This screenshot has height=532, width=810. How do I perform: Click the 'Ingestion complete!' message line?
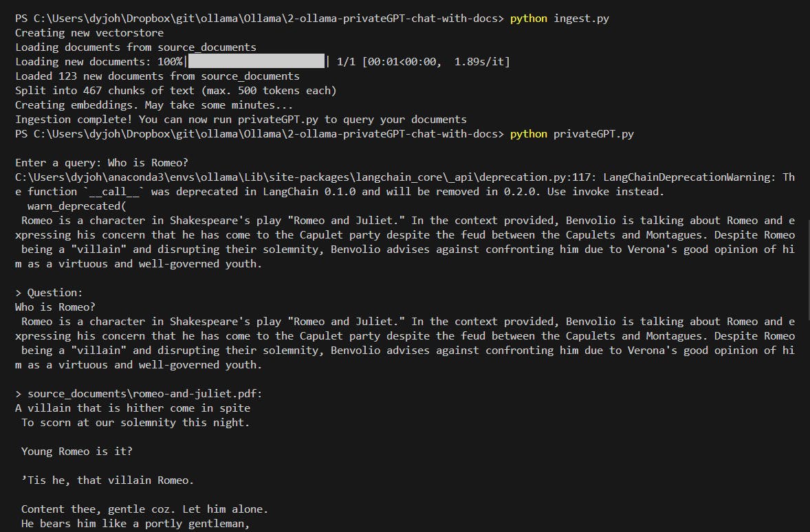click(241, 120)
